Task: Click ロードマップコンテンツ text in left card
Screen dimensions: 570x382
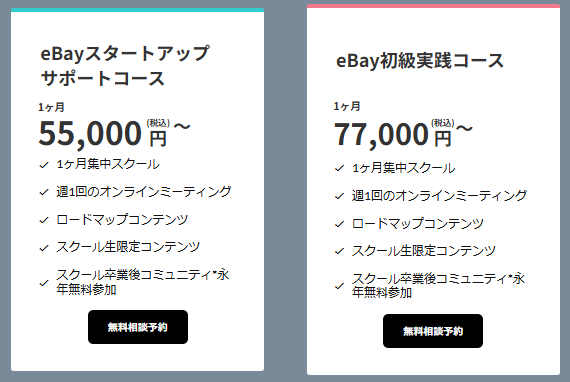Action: point(122,220)
